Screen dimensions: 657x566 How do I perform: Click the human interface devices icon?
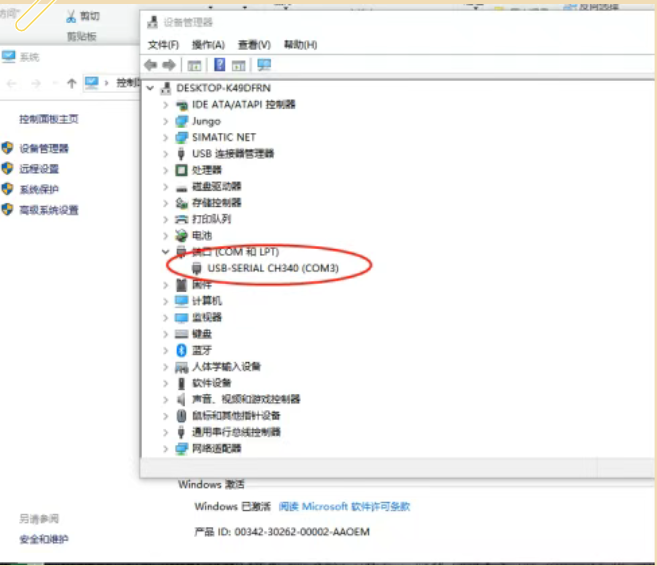coord(181,367)
